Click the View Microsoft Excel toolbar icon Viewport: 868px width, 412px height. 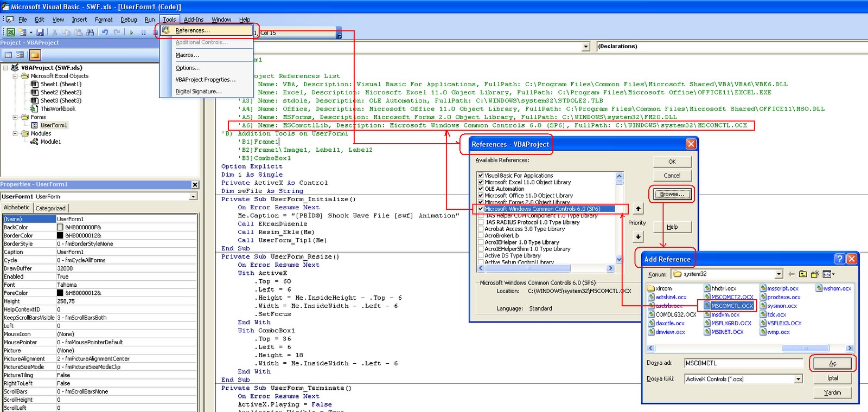point(10,33)
